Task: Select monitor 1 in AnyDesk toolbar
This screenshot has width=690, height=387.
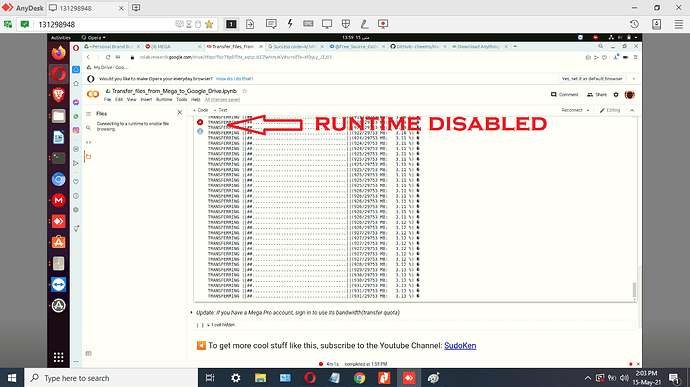Action: coord(231,24)
